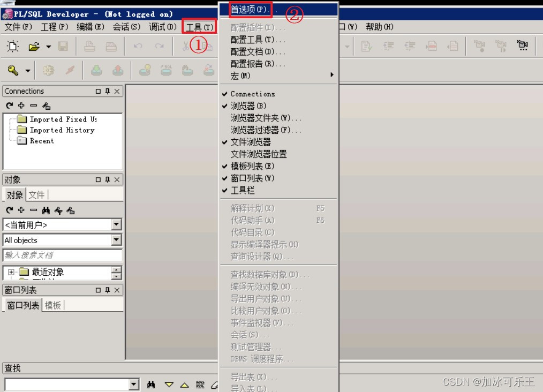
Task: Click the minus icon in Connections panel
Action: point(34,105)
